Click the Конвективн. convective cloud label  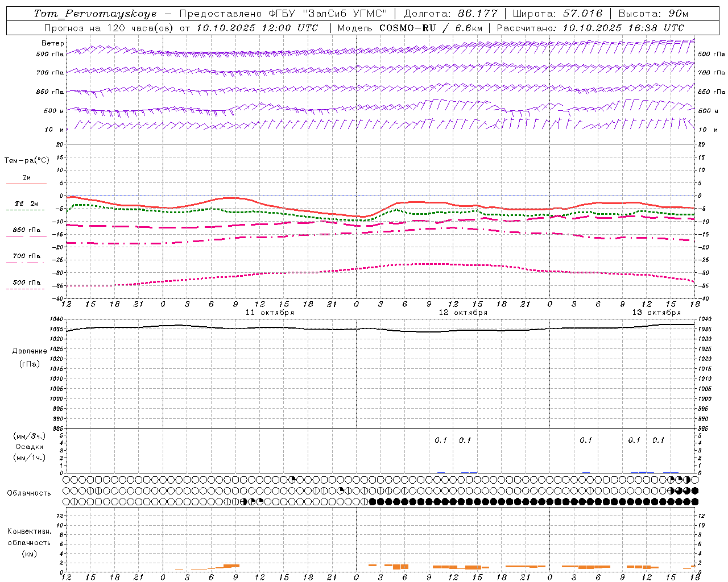point(29,531)
